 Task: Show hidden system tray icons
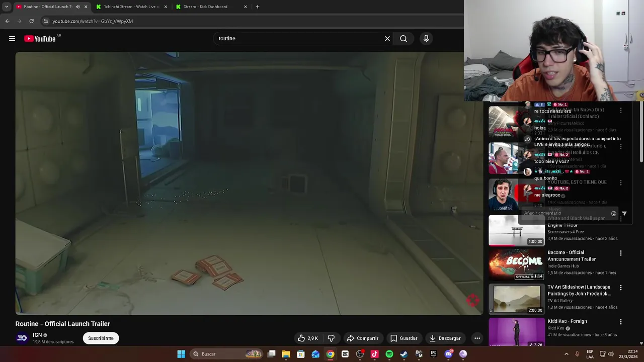tap(566, 354)
